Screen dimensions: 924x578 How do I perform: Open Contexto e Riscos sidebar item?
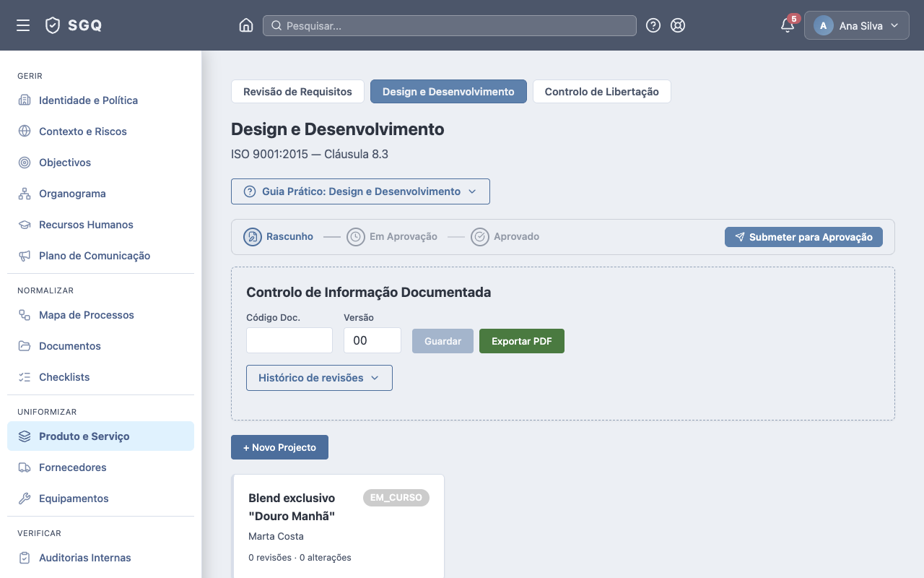coord(100,131)
